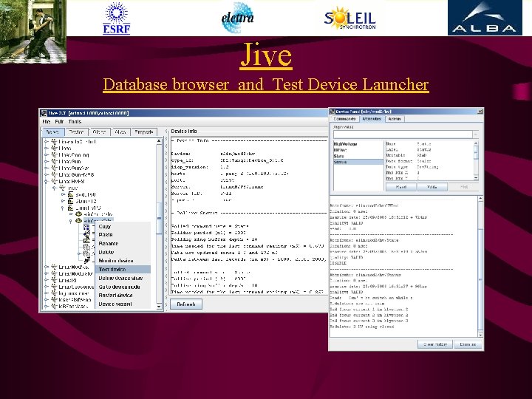532x399 pixels.
Task: Switch to the Property tab in Jive
Action: pyautogui.click(x=144, y=132)
